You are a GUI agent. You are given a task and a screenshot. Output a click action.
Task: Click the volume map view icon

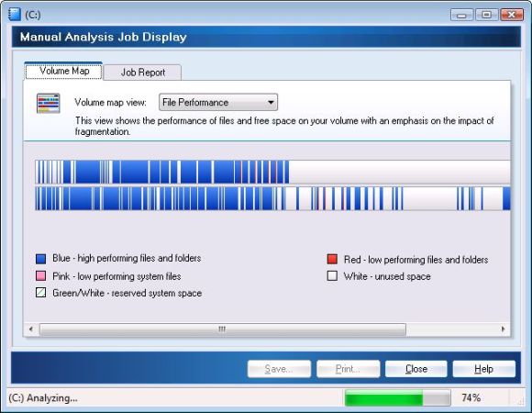pyautogui.click(x=49, y=103)
